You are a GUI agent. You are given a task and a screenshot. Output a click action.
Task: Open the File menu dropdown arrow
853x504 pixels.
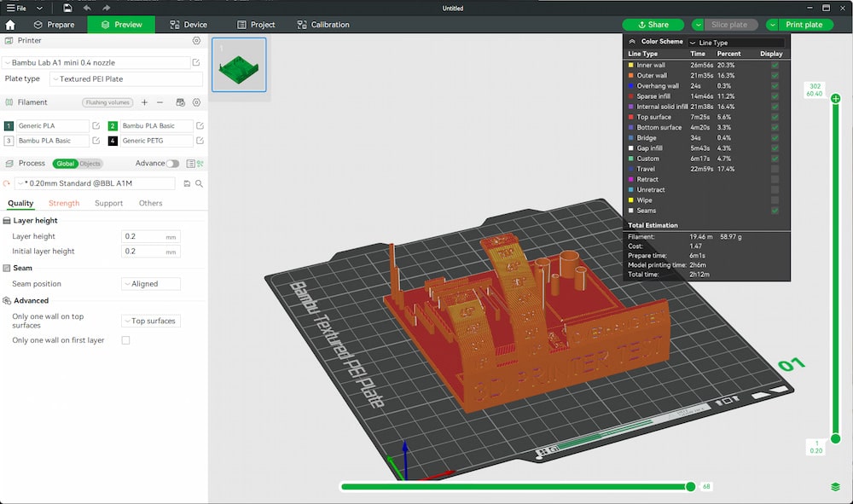tap(39, 9)
